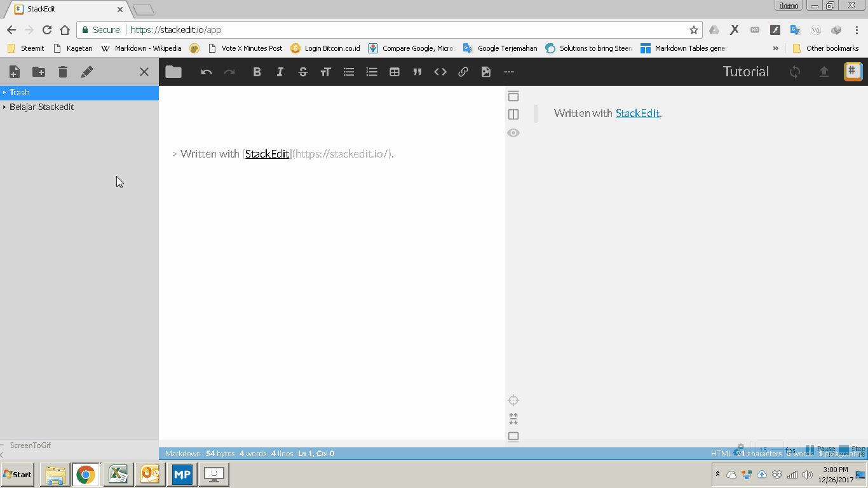Insert an image from the toolbar
Viewport: 868px width, 488px height.
[x=486, y=72]
